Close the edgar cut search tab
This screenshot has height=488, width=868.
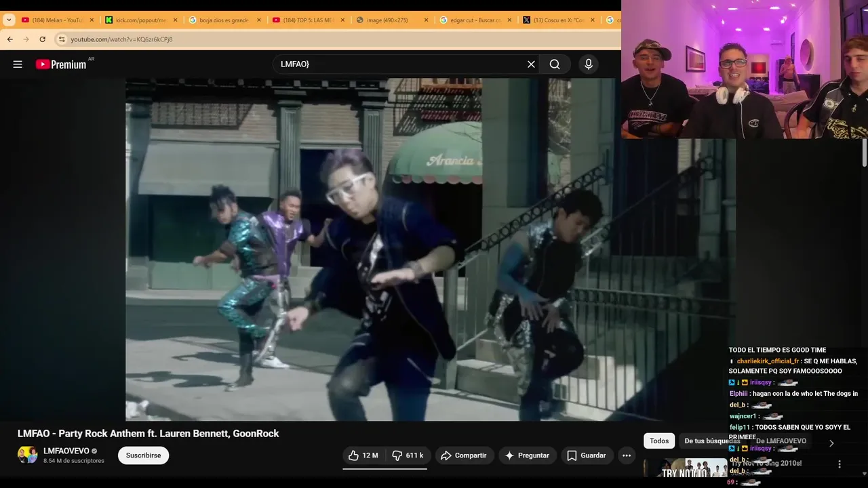pyautogui.click(x=510, y=20)
